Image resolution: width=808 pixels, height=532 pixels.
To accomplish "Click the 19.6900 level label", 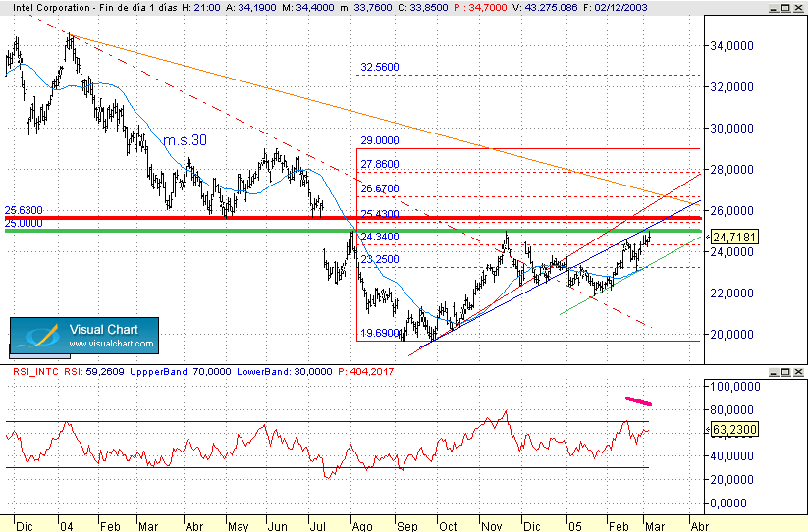I will click(x=380, y=333).
